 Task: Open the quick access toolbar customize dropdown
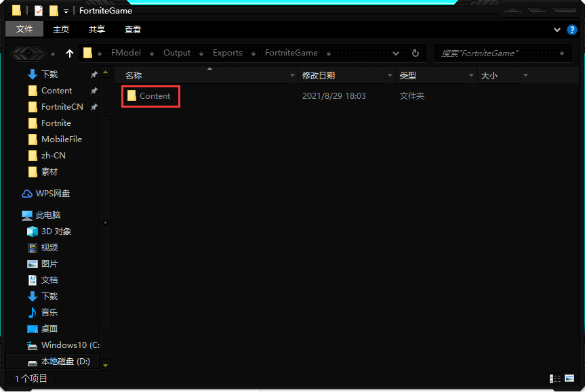tap(66, 12)
